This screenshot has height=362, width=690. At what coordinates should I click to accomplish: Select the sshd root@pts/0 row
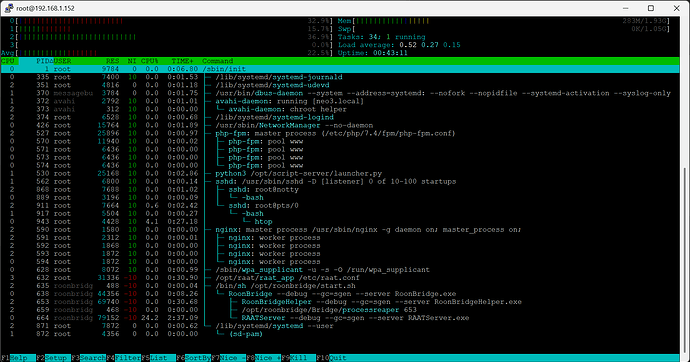[x=340, y=205]
